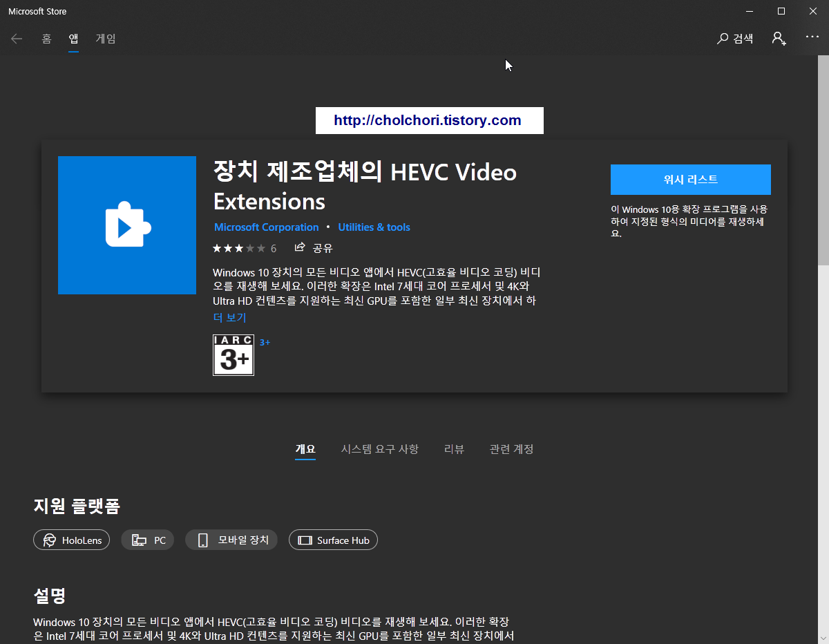The image size is (829, 644).
Task: Close the Microsoft Store window
Action: (813, 11)
